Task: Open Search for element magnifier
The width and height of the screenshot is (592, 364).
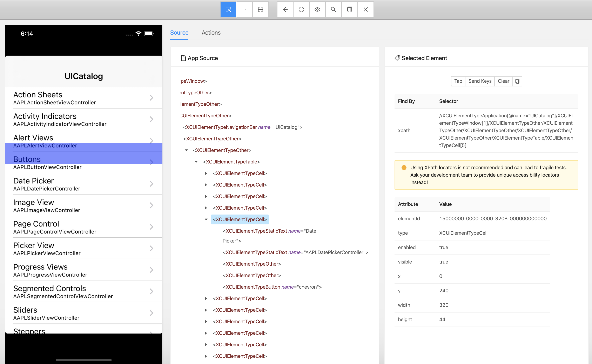Action: point(333,9)
